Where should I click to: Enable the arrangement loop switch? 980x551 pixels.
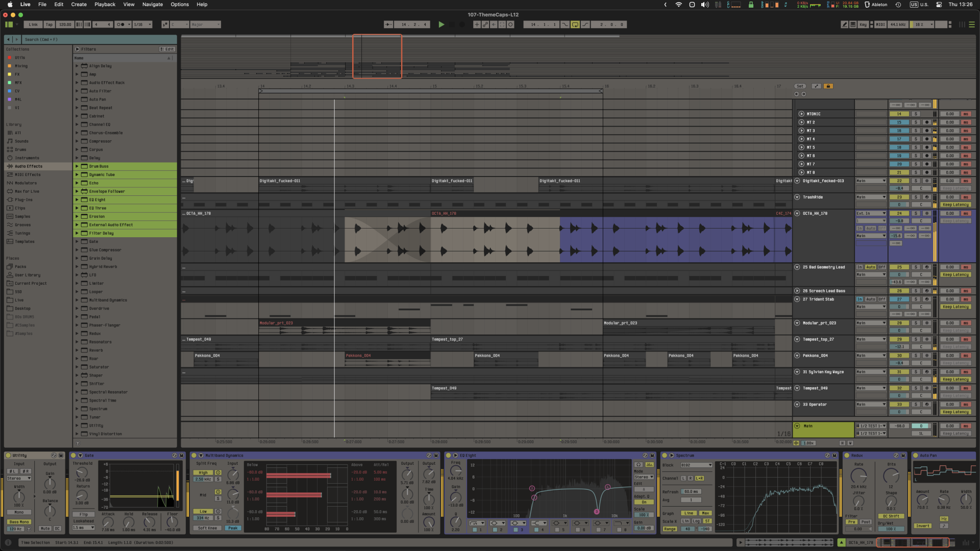(575, 24)
